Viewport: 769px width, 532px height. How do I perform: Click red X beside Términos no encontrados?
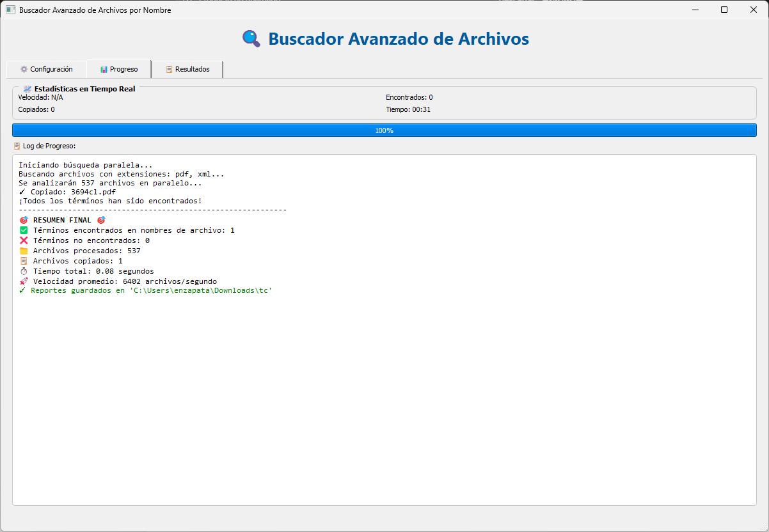click(x=24, y=240)
